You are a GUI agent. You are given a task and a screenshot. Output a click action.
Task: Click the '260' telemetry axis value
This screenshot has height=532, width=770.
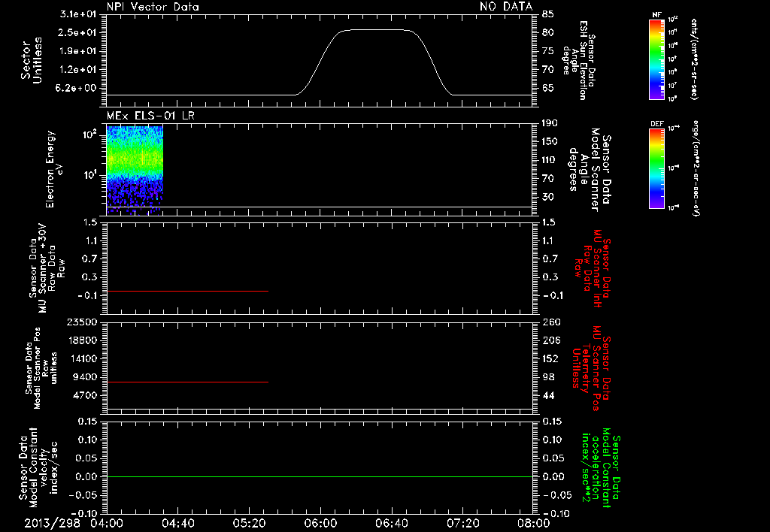pyautogui.click(x=550, y=322)
